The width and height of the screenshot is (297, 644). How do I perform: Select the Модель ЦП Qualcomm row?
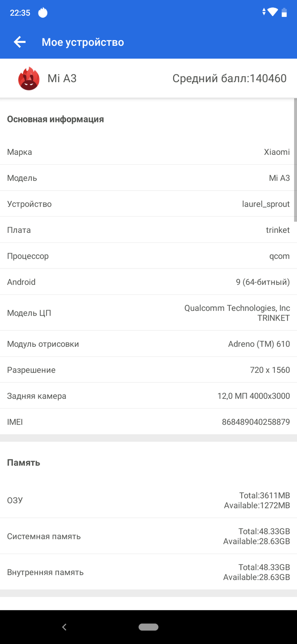tap(148, 313)
